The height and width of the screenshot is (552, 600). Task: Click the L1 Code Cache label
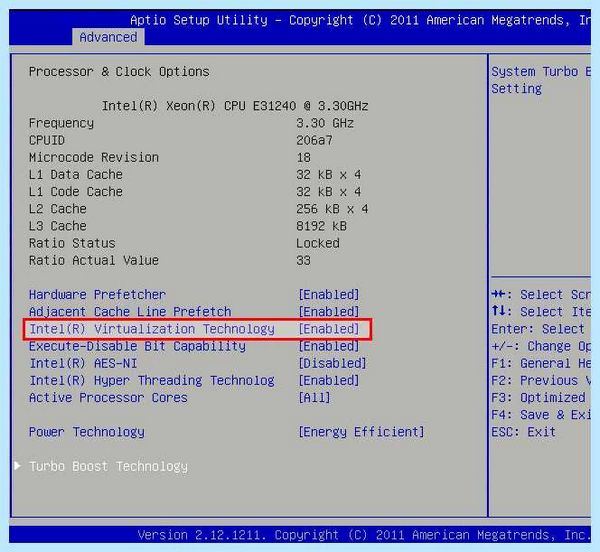pos(76,192)
